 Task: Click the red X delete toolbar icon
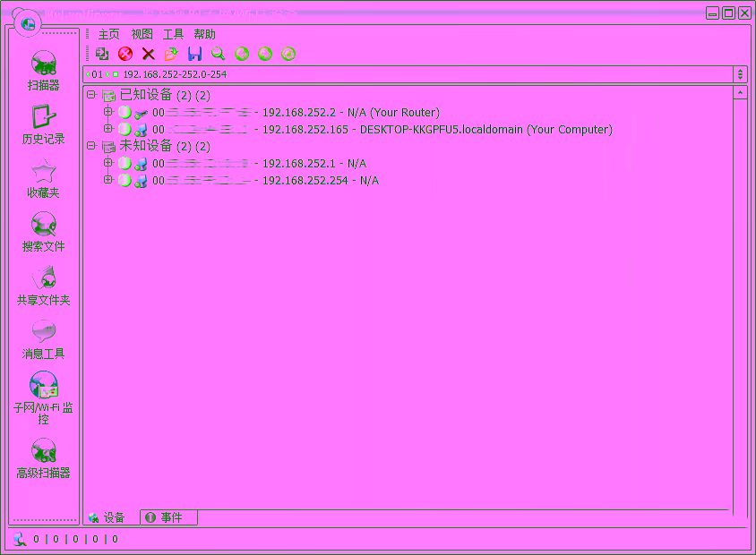pyautogui.click(x=149, y=54)
